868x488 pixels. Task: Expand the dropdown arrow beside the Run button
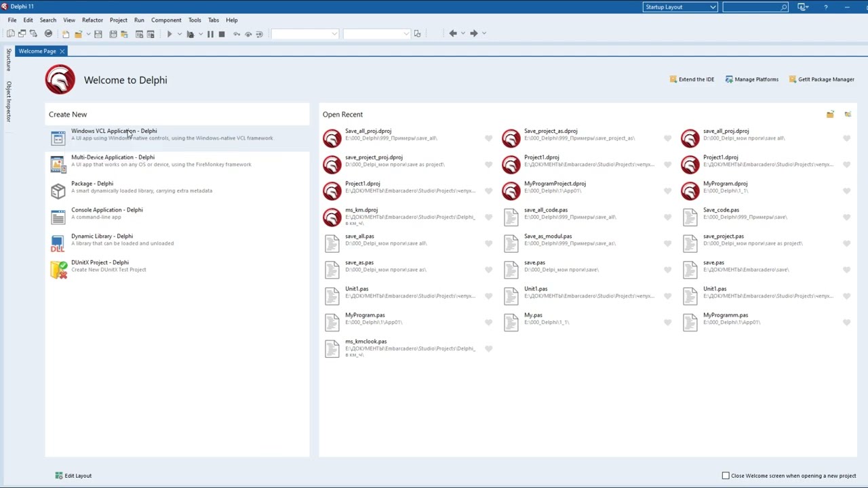[x=179, y=34]
